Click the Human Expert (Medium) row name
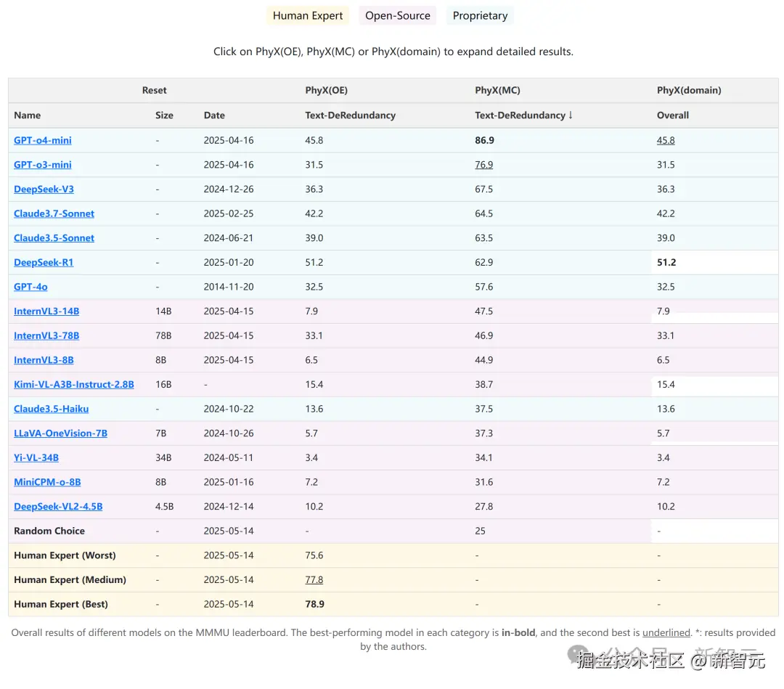This screenshot has height=689, width=784. click(x=70, y=580)
